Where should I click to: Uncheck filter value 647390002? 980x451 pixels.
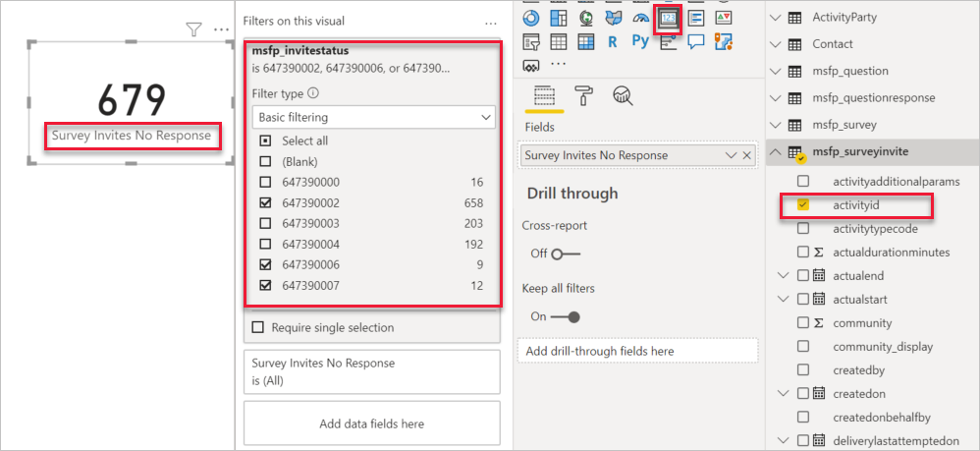click(266, 203)
